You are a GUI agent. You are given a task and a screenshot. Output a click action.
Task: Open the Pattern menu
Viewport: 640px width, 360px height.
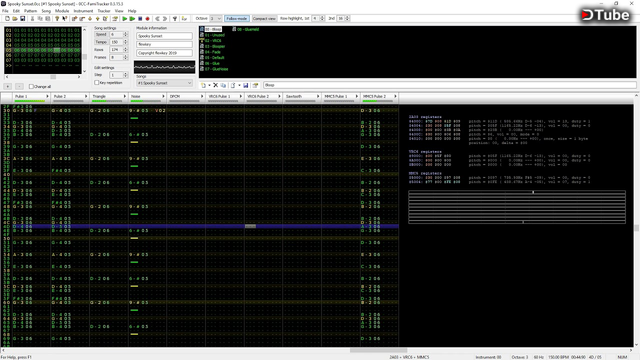click(31, 11)
